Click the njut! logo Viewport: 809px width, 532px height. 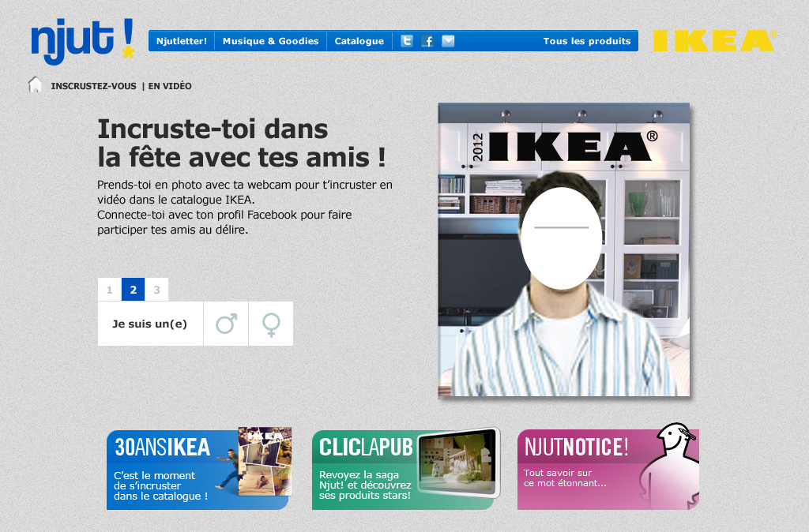83,41
